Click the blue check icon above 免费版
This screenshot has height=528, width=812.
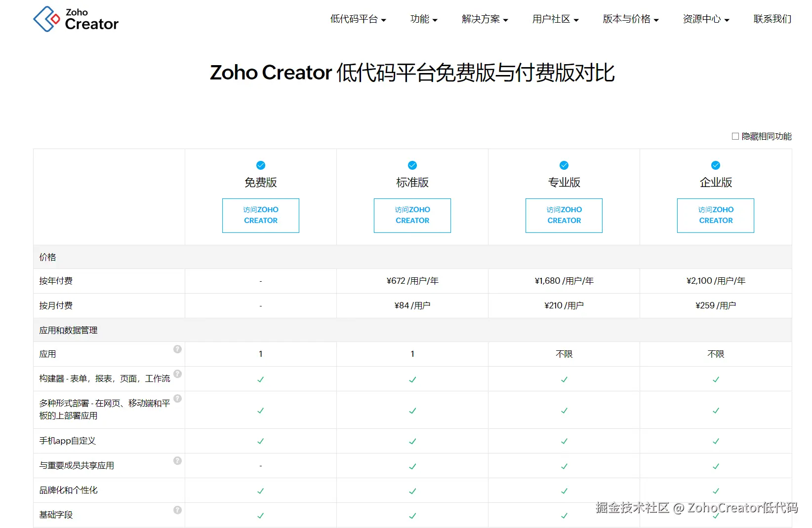(261, 165)
